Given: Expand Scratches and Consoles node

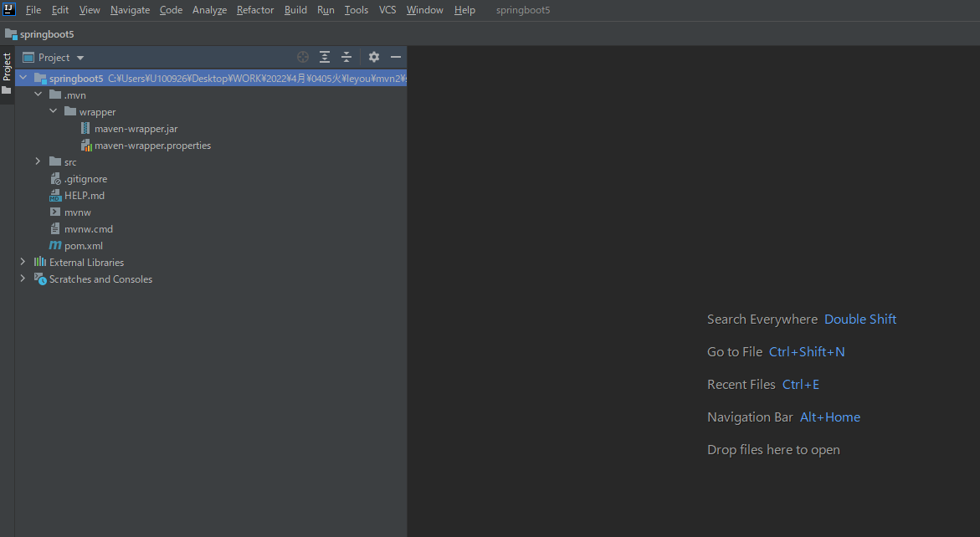Looking at the screenshot, I should click(23, 279).
